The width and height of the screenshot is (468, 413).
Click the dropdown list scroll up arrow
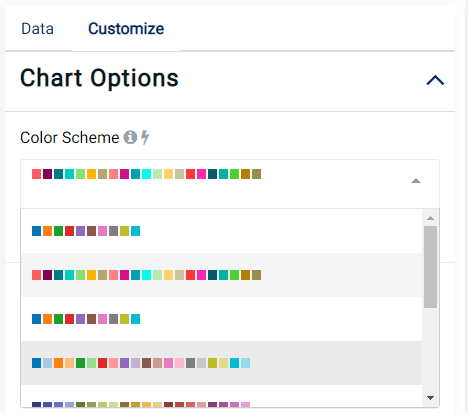pyautogui.click(x=430, y=218)
